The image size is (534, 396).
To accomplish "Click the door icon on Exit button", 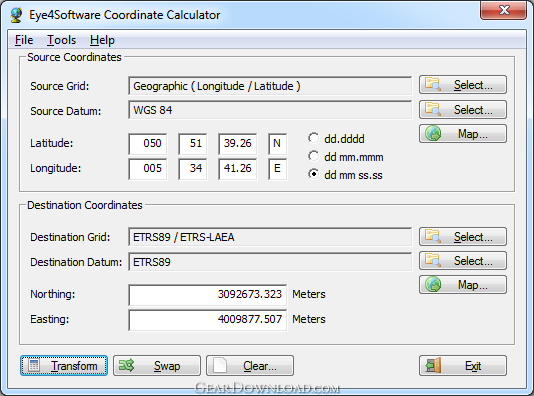I will click(x=434, y=365).
